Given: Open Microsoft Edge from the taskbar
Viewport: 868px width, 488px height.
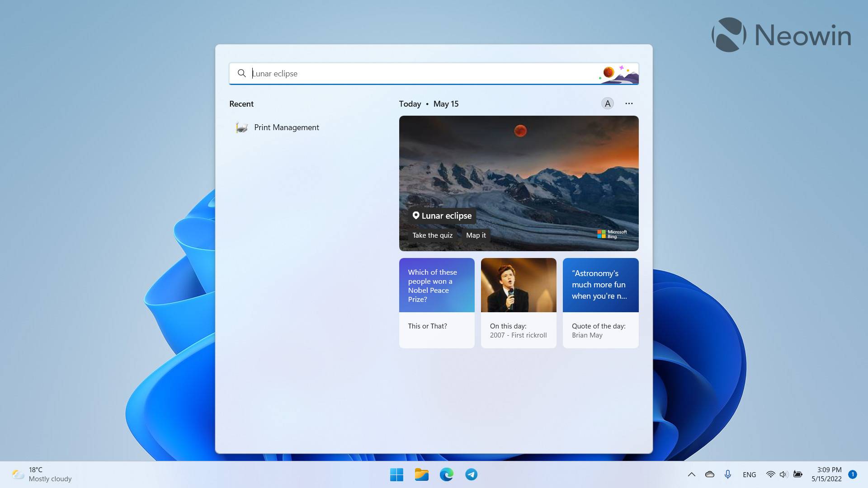Looking at the screenshot, I should tap(447, 474).
